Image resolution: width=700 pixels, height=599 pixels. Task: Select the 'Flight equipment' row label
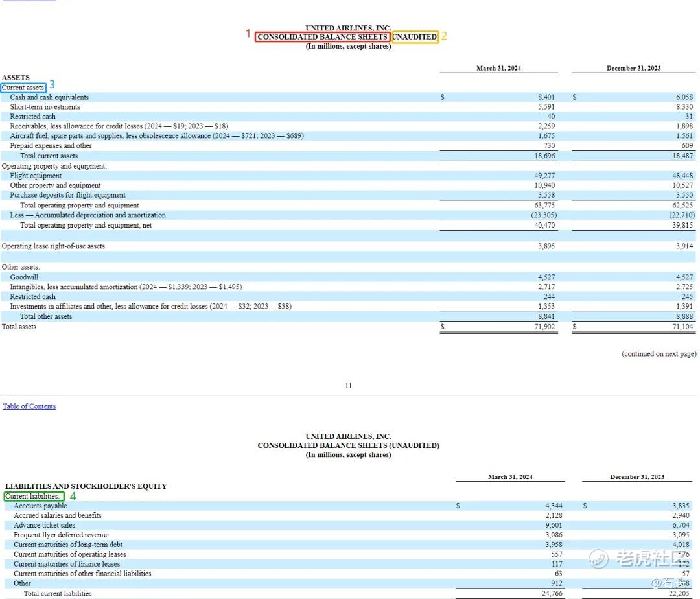[x=36, y=176]
